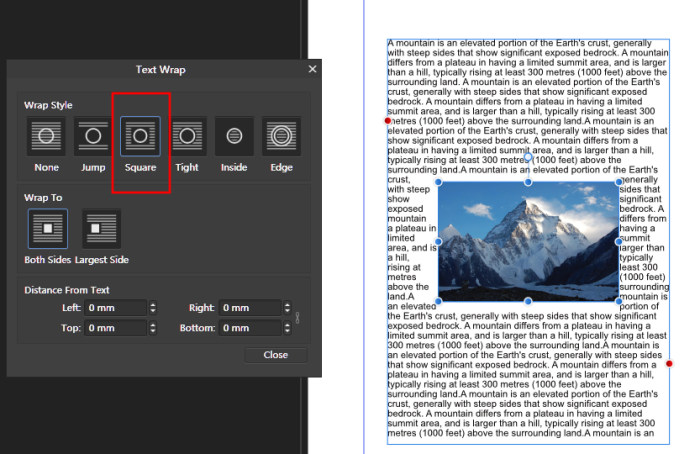Click the red text flow-in handle on left
This screenshot has height=454, width=700.
coord(388,121)
